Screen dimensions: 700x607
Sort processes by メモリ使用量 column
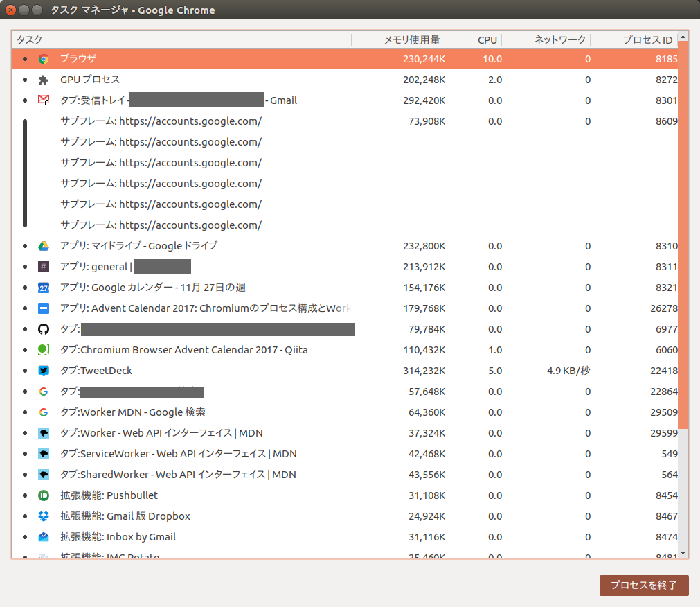point(409,39)
